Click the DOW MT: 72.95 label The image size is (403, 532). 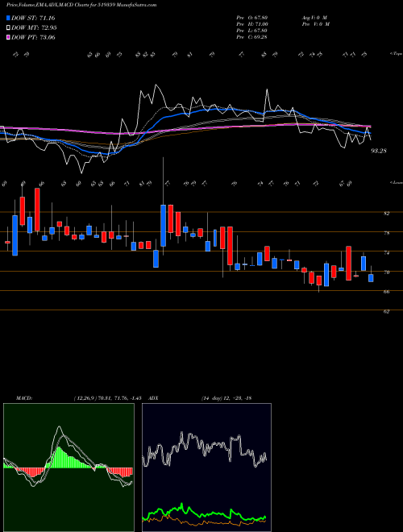coord(34,28)
